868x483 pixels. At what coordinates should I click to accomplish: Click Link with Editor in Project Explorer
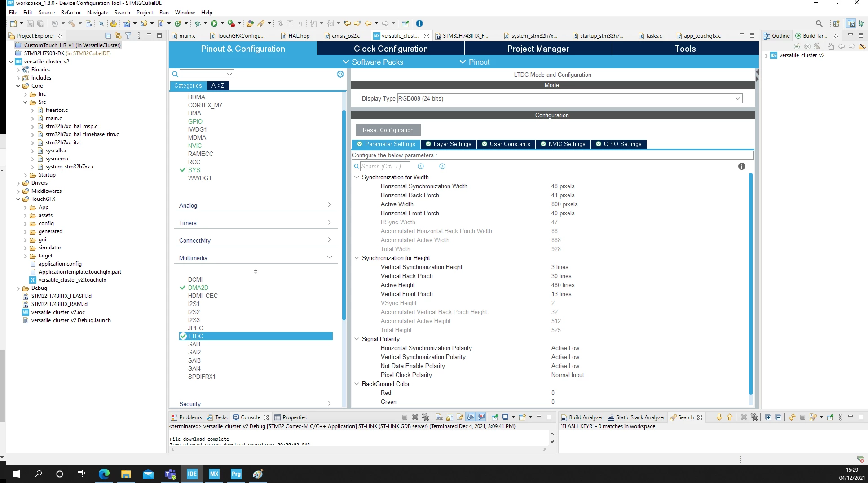point(118,35)
